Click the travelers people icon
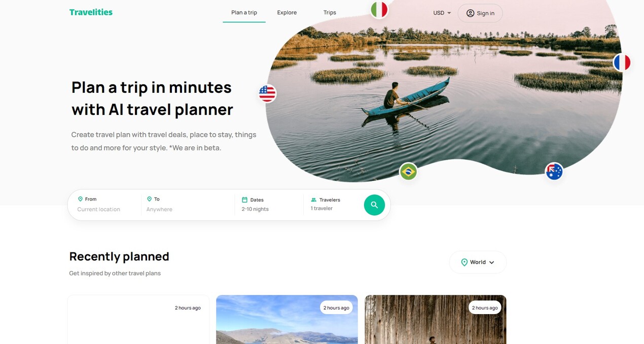Viewport: 644px width, 344px height. coord(313,200)
